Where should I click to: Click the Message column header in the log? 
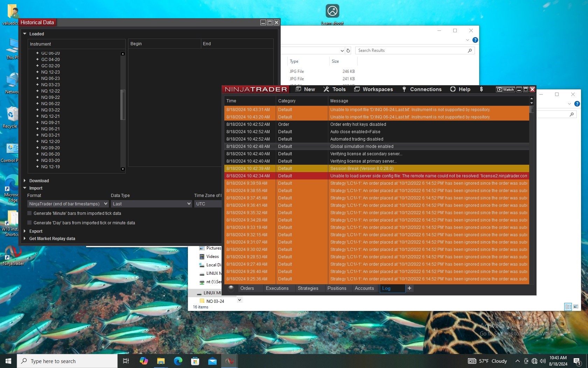coord(429,101)
